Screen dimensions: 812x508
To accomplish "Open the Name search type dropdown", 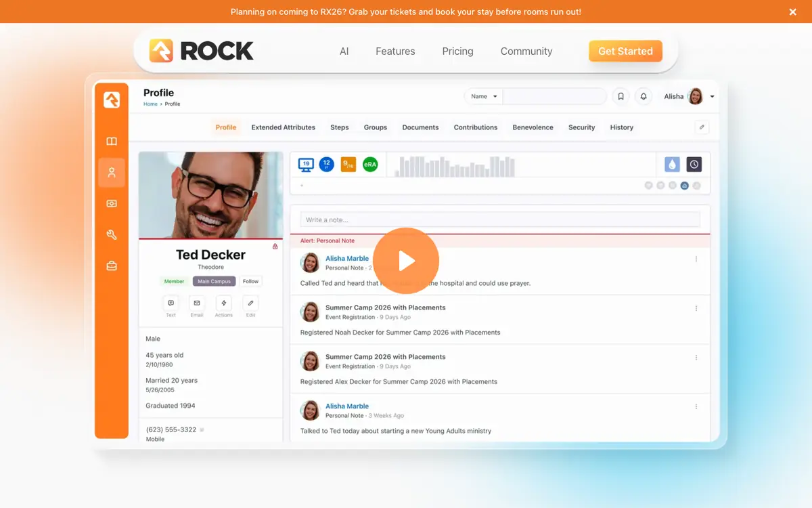I will (484, 96).
